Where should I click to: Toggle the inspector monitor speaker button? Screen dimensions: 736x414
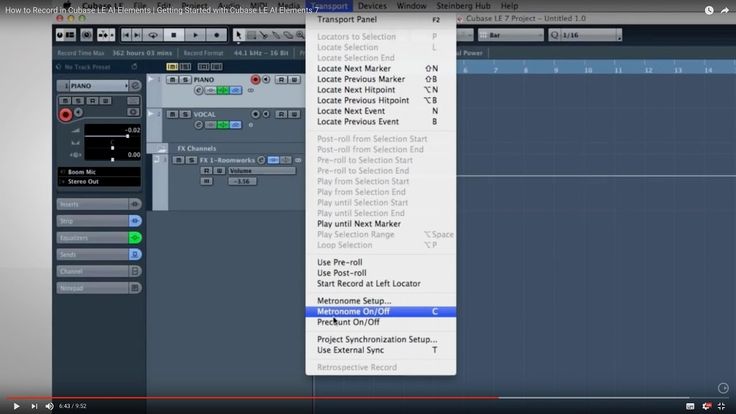point(78,113)
